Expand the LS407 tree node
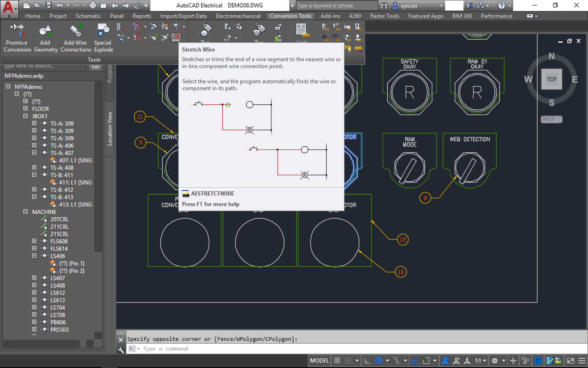 point(34,278)
